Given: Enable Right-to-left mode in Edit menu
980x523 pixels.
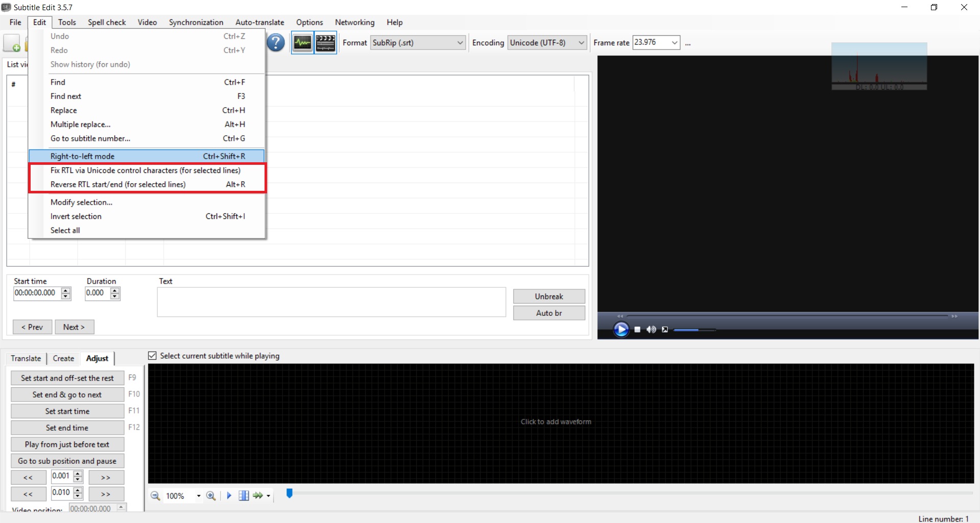Looking at the screenshot, I should coord(82,156).
